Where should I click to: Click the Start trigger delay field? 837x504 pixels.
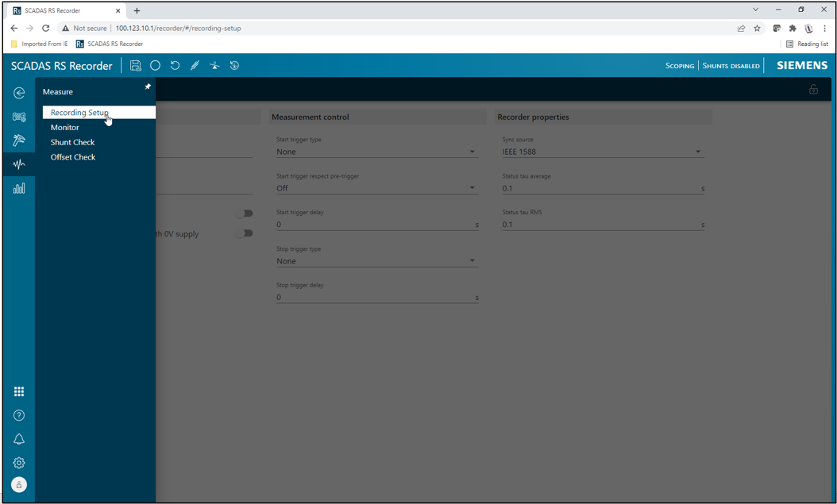tap(373, 225)
